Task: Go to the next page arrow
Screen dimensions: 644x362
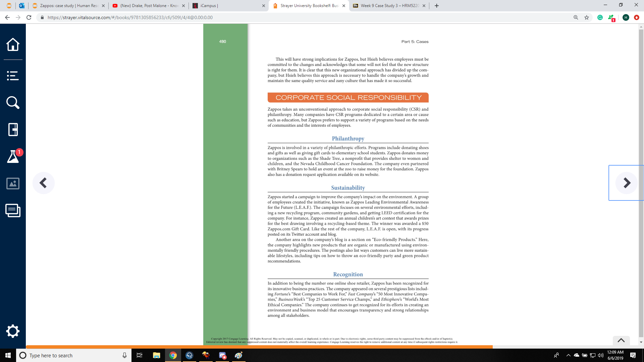Action: (x=627, y=183)
